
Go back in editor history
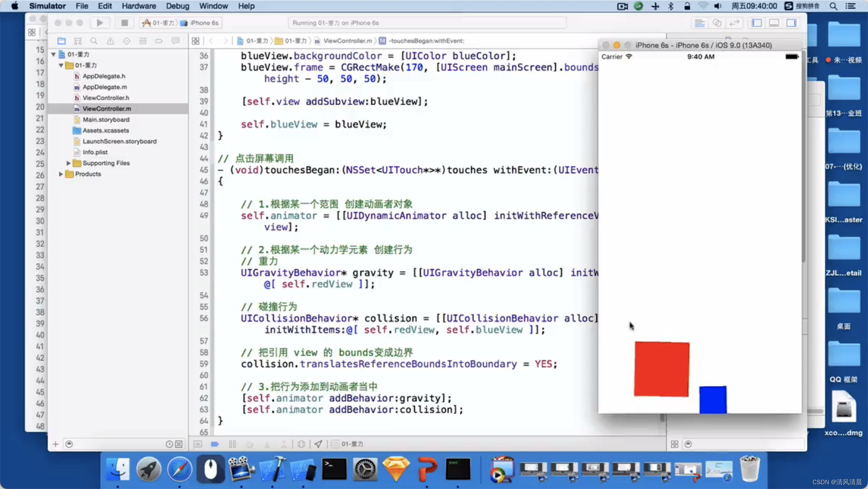tap(211, 41)
